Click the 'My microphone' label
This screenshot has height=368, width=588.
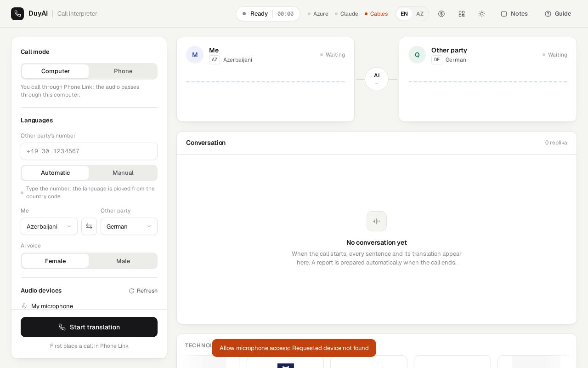point(52,306)
